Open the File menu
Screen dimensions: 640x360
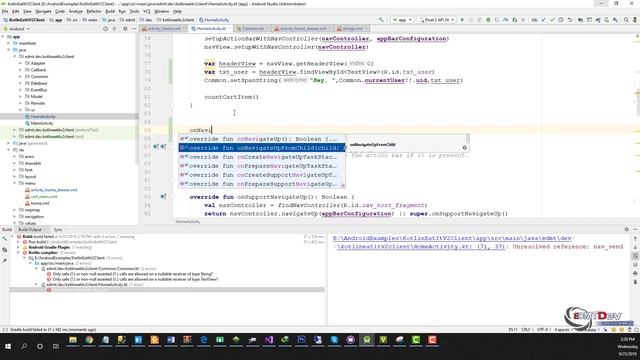(x=5, y=11)
